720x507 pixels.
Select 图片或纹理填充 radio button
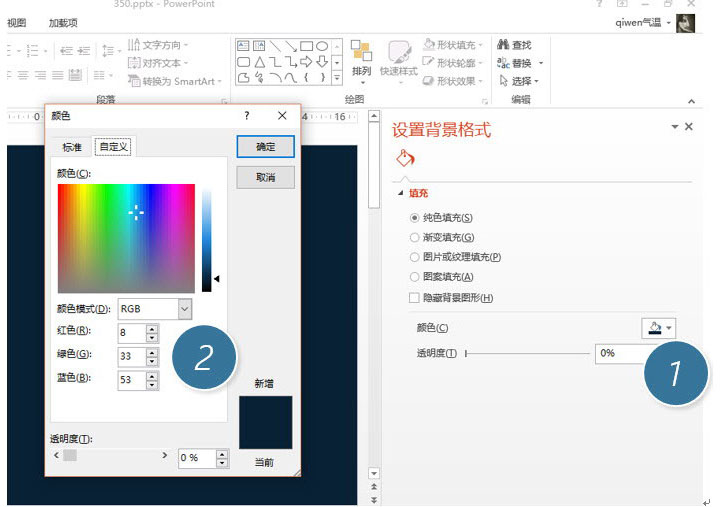point(415,257)
